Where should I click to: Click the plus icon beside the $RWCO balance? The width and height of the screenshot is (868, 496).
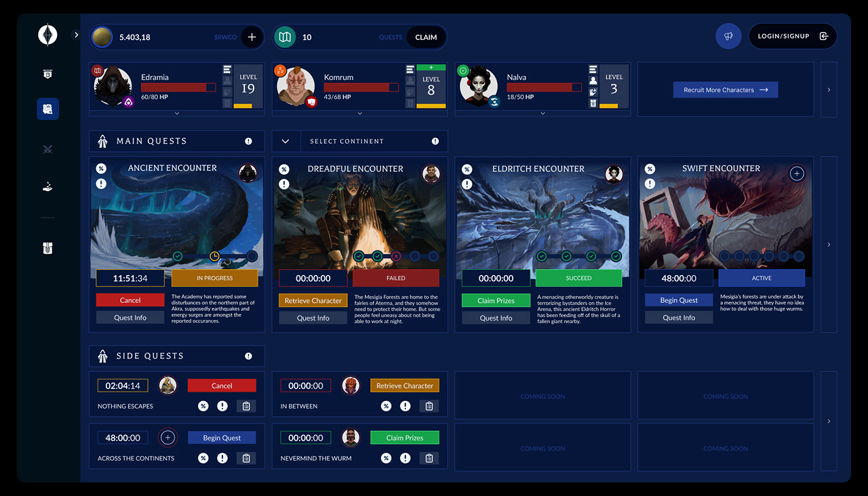point(252,37)
